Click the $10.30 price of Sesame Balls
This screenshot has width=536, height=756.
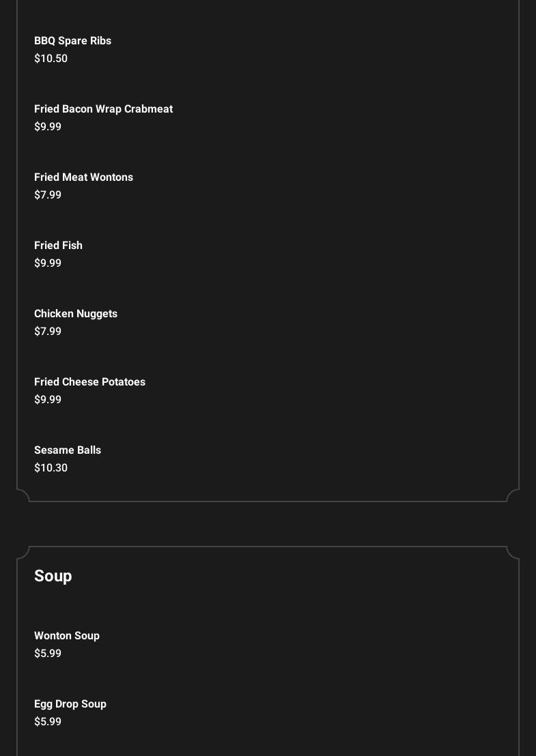[x=51, y=468]
